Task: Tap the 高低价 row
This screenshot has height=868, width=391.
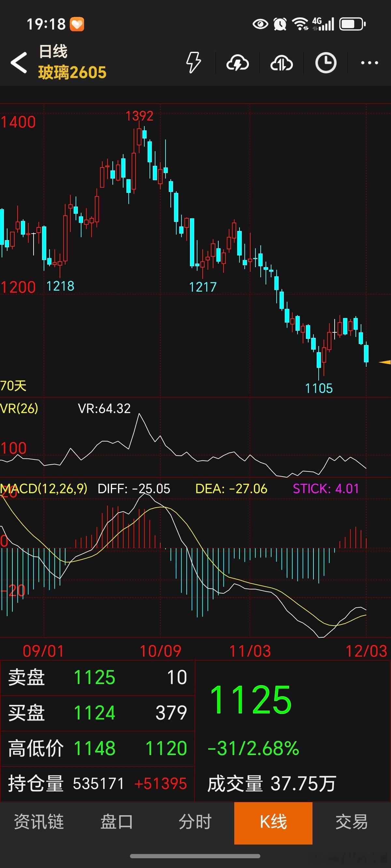Action: [97, 748]
